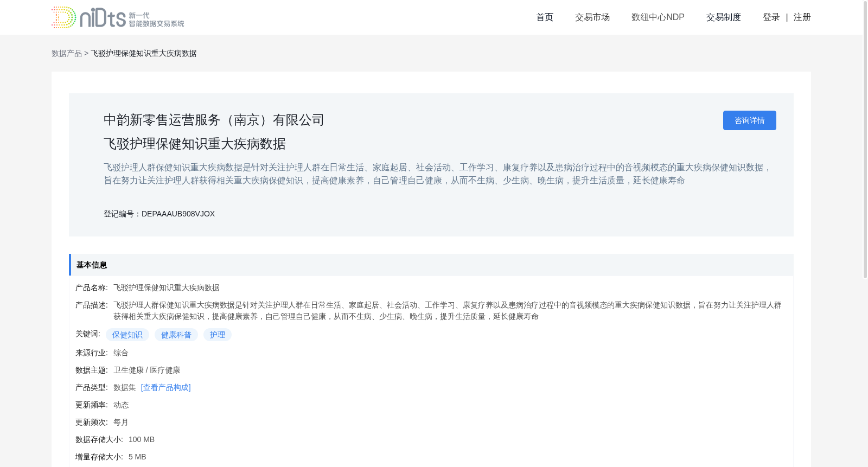Viewport: 868px width, 467px height.
Task: Open the 首页 home menu item
Action: [545, 17]
